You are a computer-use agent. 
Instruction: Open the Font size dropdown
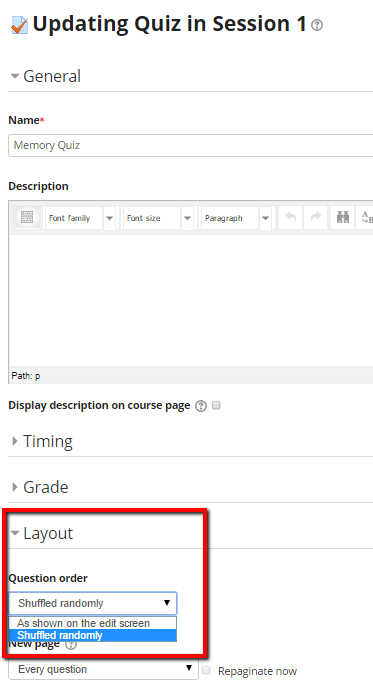[x=158, y=218]
